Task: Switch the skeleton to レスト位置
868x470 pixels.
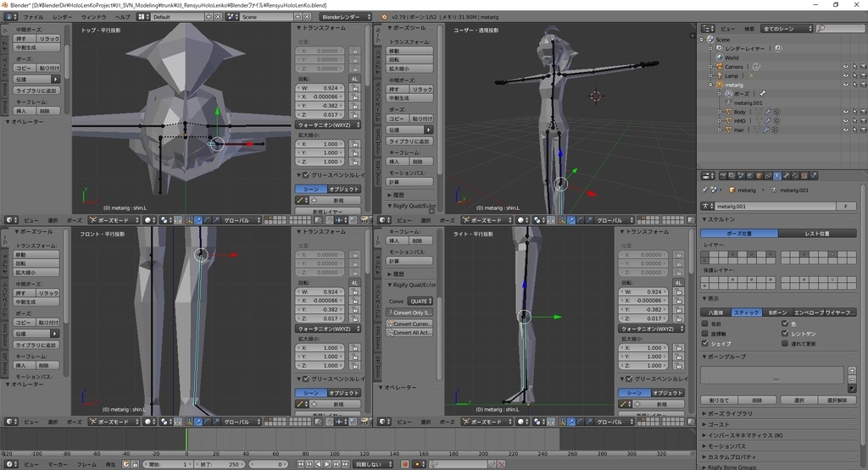Action: click(x=817, y=234)
